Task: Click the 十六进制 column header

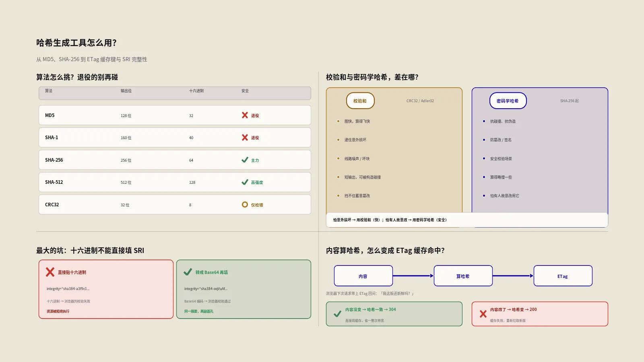Action: pos(196,91)
